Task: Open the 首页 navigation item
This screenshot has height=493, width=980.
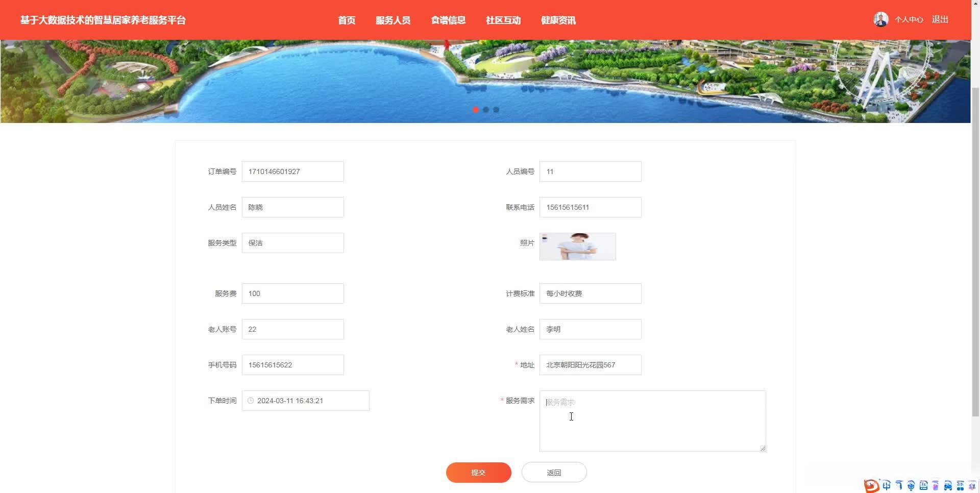Action: point(346,20)
